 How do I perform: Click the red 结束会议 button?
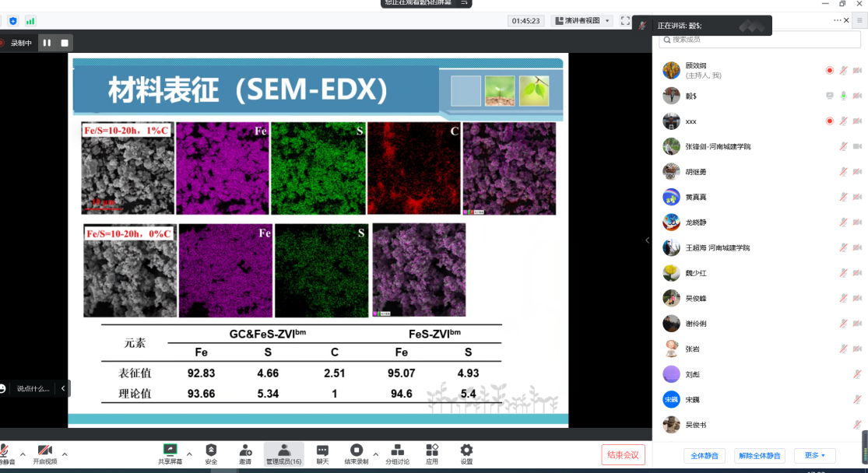tap(623, 454)
